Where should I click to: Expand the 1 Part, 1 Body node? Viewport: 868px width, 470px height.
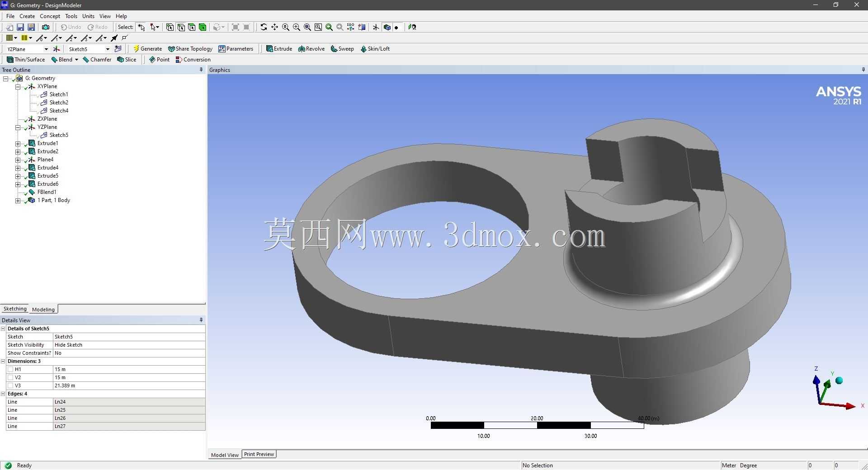[18, 201]
